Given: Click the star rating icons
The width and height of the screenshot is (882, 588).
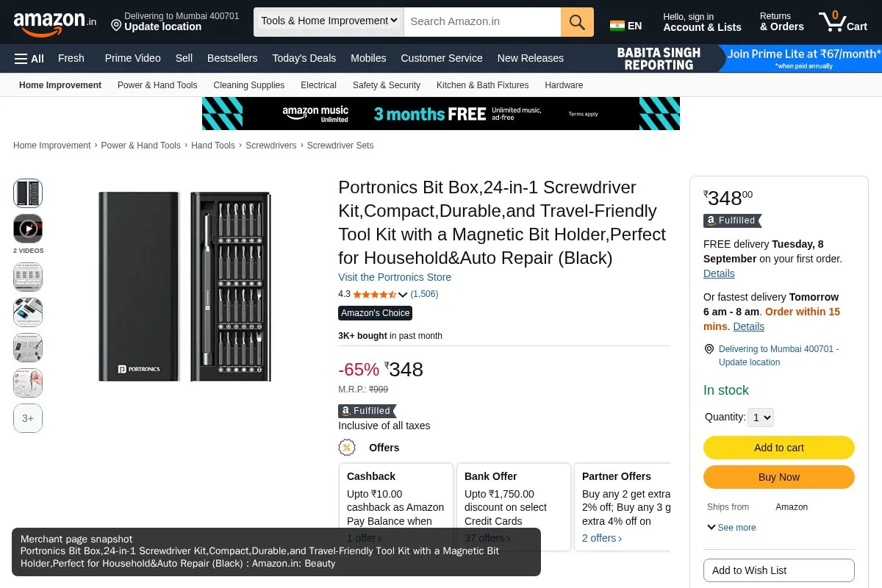Looking at the screenshot, I should (x=375, y=294).
